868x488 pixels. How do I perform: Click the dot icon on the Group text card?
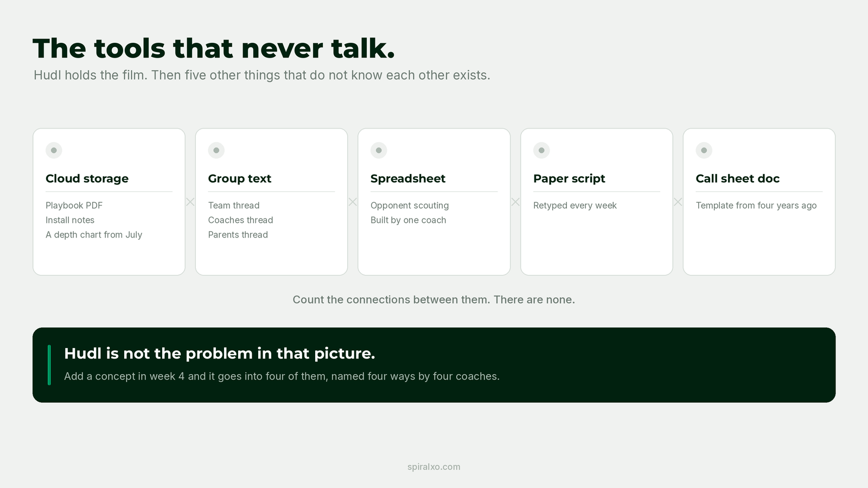[x=216, y=150]
